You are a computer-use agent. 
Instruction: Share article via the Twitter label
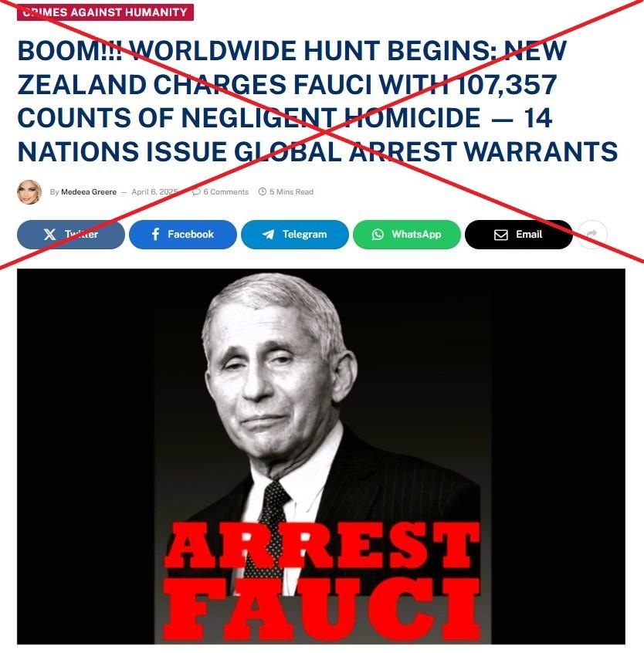tap(81, 235)
